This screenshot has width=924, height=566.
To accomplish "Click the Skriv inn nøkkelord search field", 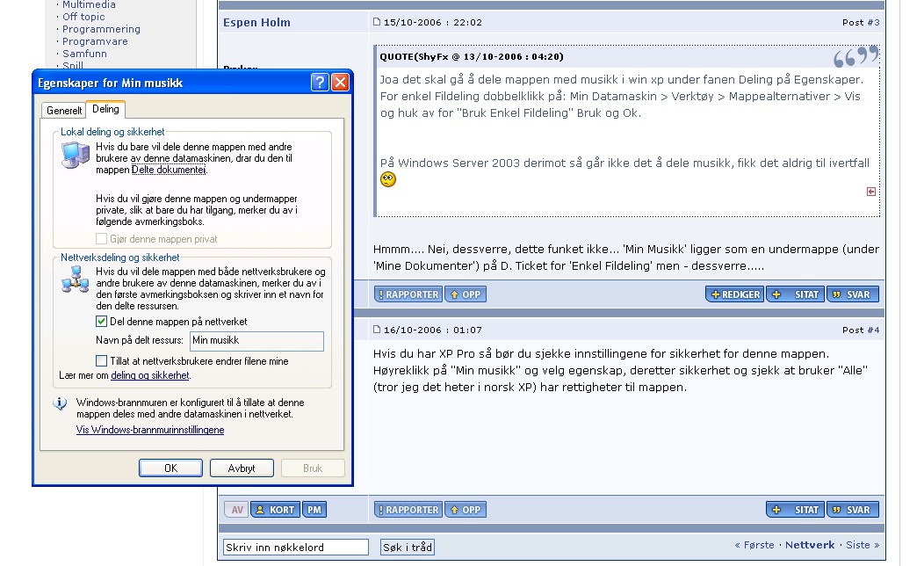I will click(296, 548).
